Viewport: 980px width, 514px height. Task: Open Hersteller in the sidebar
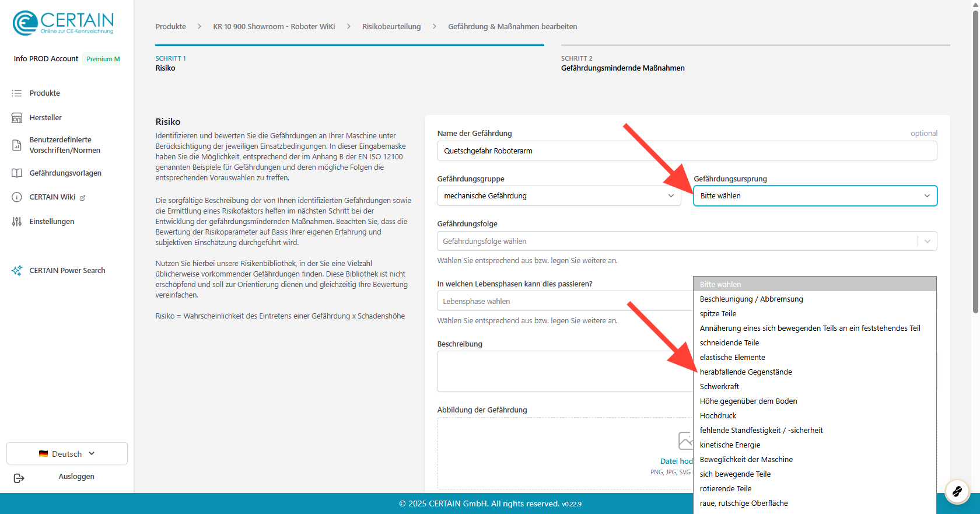click(45, 118)
